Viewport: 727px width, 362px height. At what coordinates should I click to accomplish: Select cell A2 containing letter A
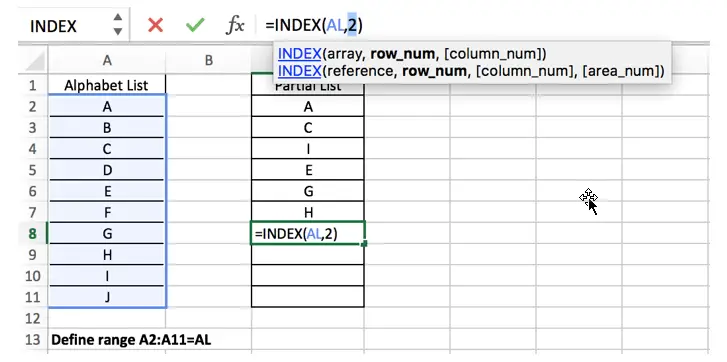[107, 107]
